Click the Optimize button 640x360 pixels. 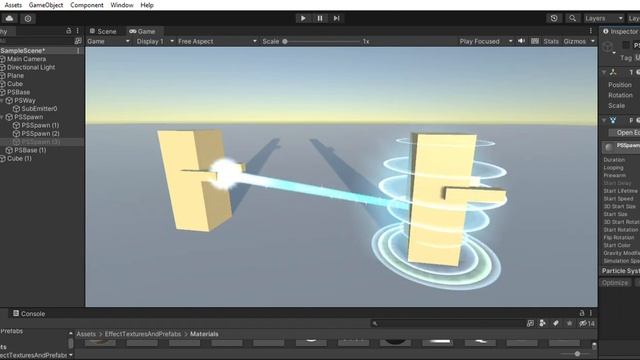click(x=615, y=282)
